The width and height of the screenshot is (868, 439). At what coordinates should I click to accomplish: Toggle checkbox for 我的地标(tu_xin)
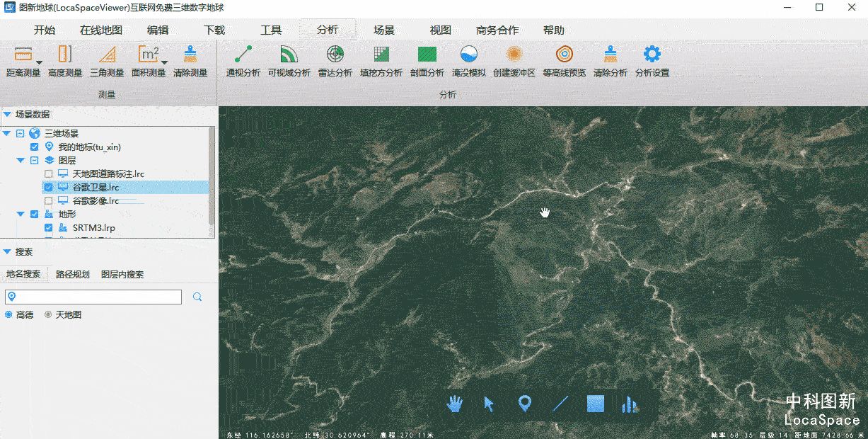coord(34,147)
